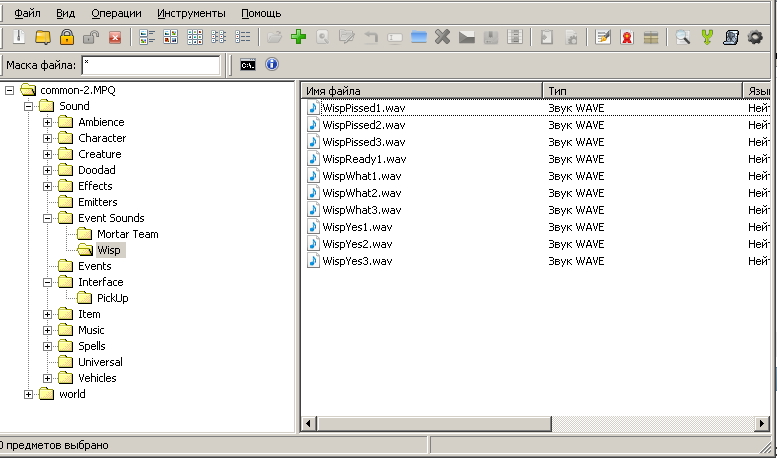
Task: Select the PickUp folder in tree
Action: coord(112,298)
